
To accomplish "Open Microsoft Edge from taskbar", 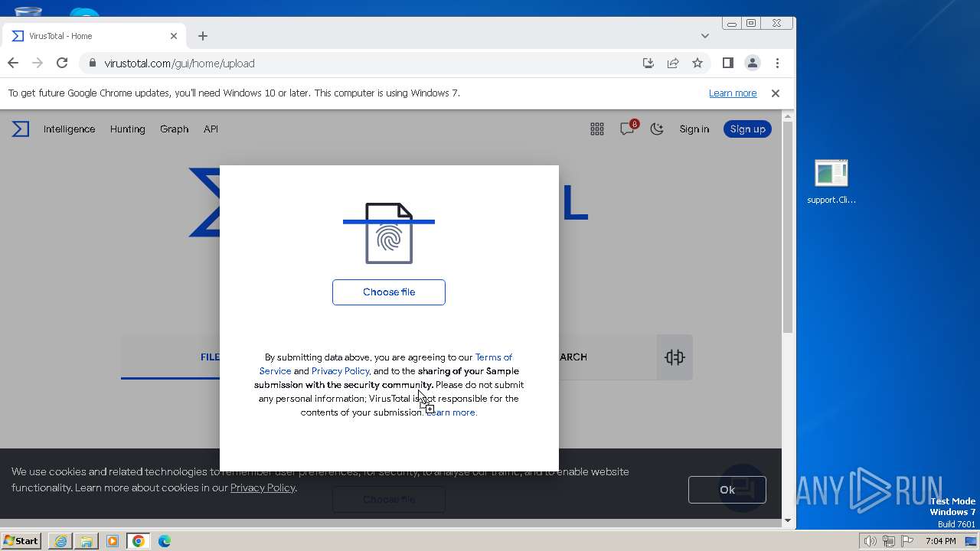I will pos(165,541).
